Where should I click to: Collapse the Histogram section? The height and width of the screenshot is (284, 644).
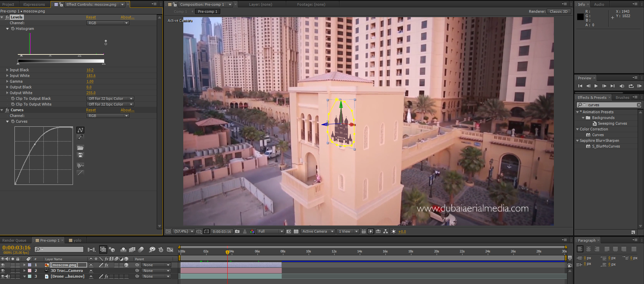7,29
